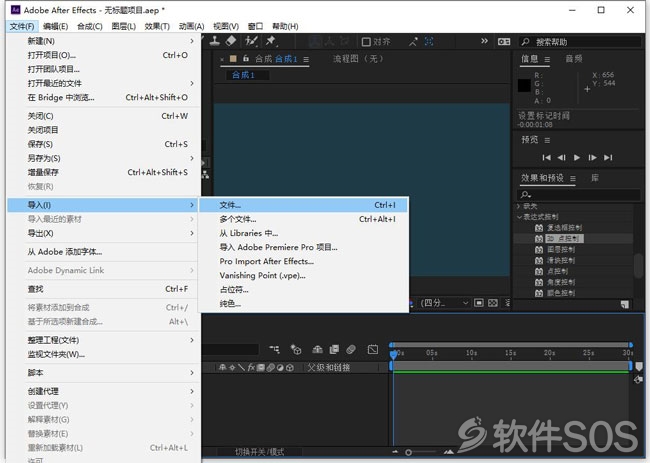Screen dimensions: 650x463
Task: Open the graph editor icon
Action: (373, 349)
